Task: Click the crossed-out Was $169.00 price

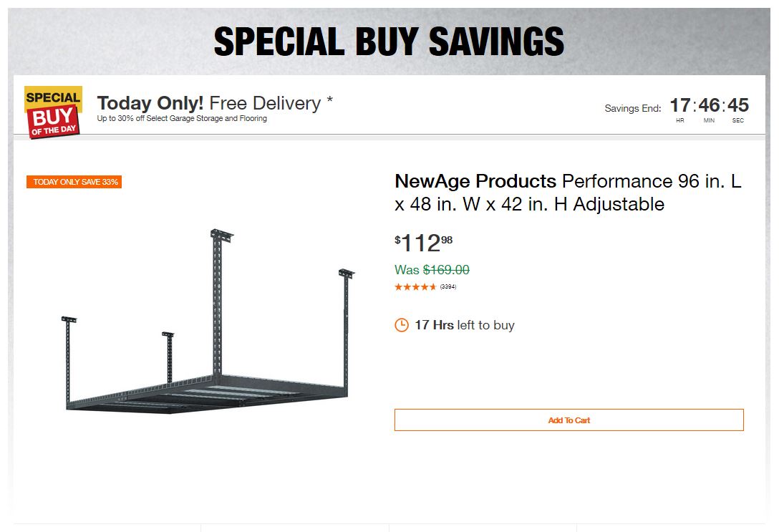Action: pos(432,270)
